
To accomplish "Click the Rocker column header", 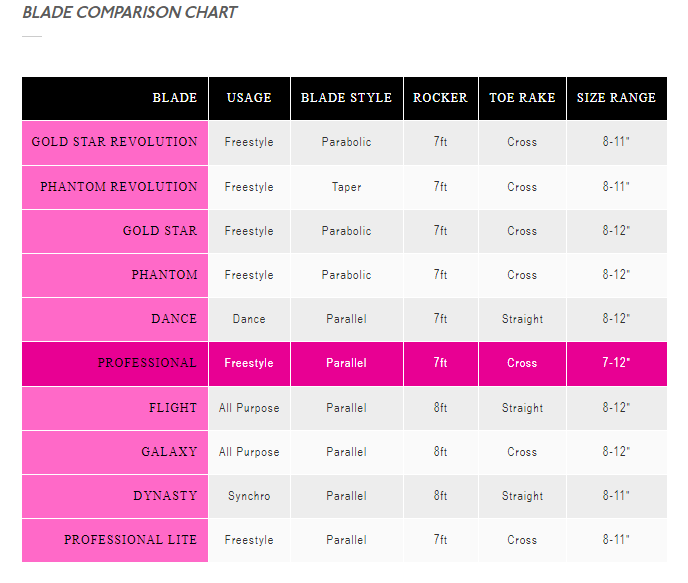I will (x=440, y=98).
